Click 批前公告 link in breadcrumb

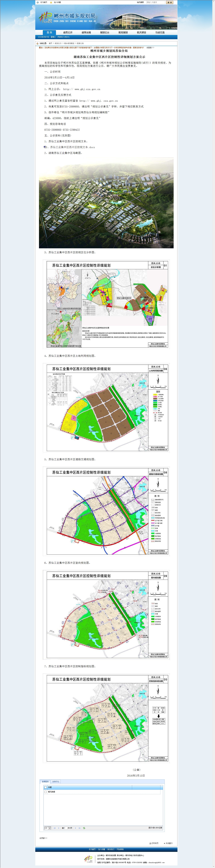80,43
